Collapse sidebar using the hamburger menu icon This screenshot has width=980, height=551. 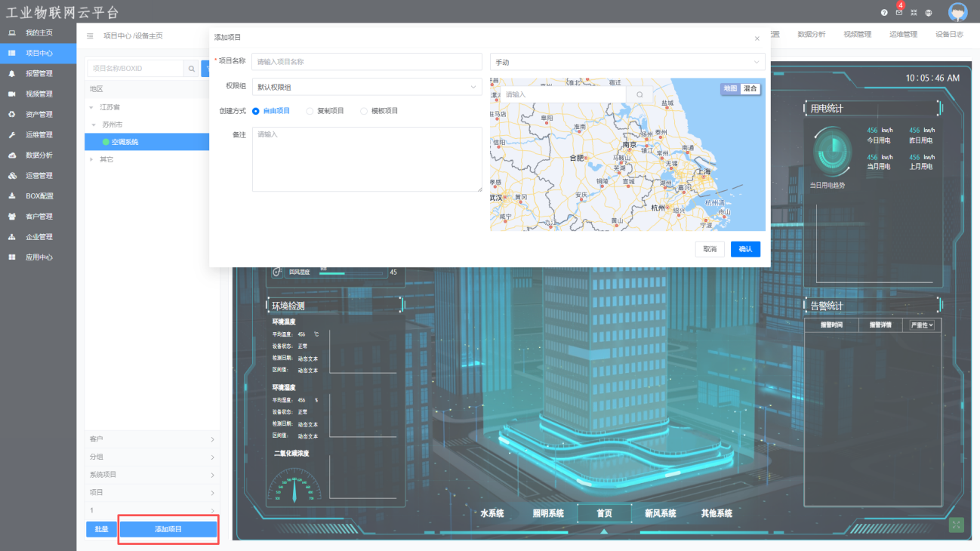(91, 35)
